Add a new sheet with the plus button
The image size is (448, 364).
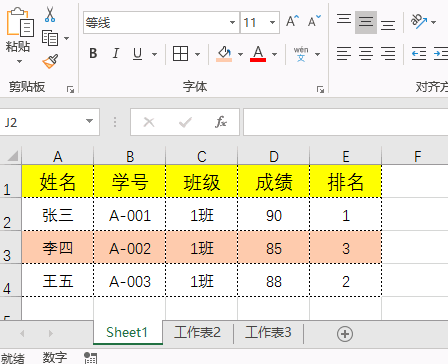pos(345,333)
